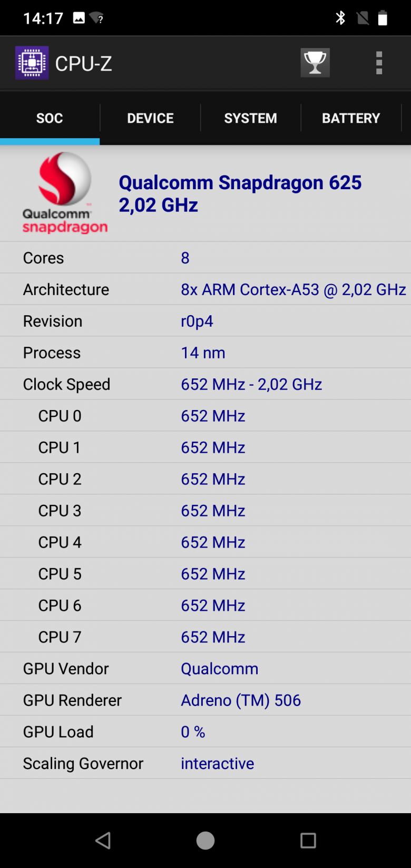411x868 pixels.
Task: Open recent apps with square button
Action: (308, 840)
